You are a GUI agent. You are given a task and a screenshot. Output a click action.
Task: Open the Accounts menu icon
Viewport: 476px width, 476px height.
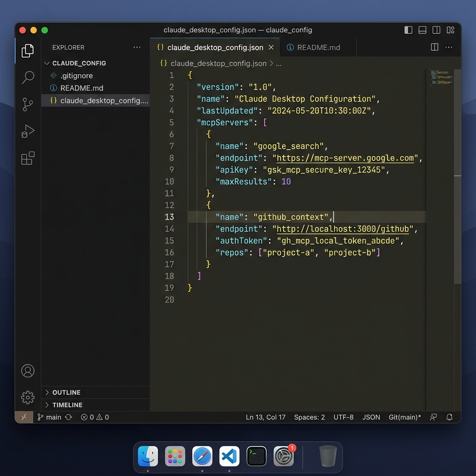27,370
